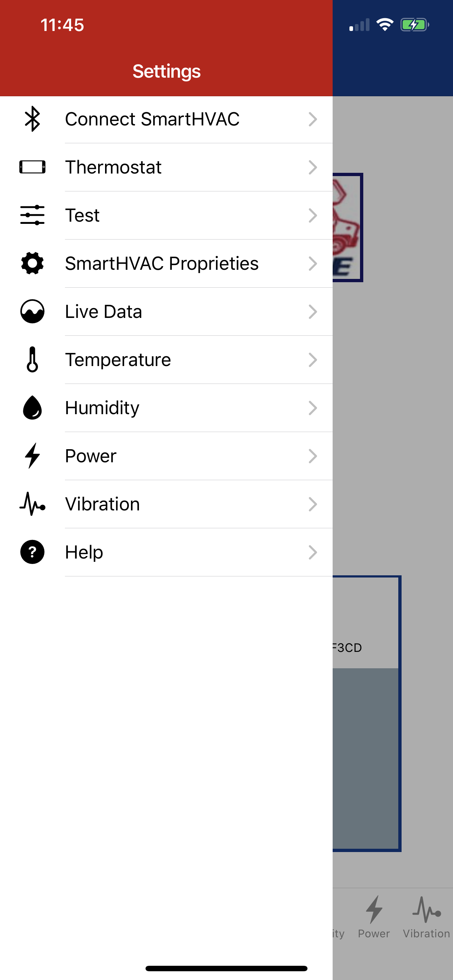Open the Test settings entry
This screenshot has width=453, height=980.
click(x=82, y=215)
